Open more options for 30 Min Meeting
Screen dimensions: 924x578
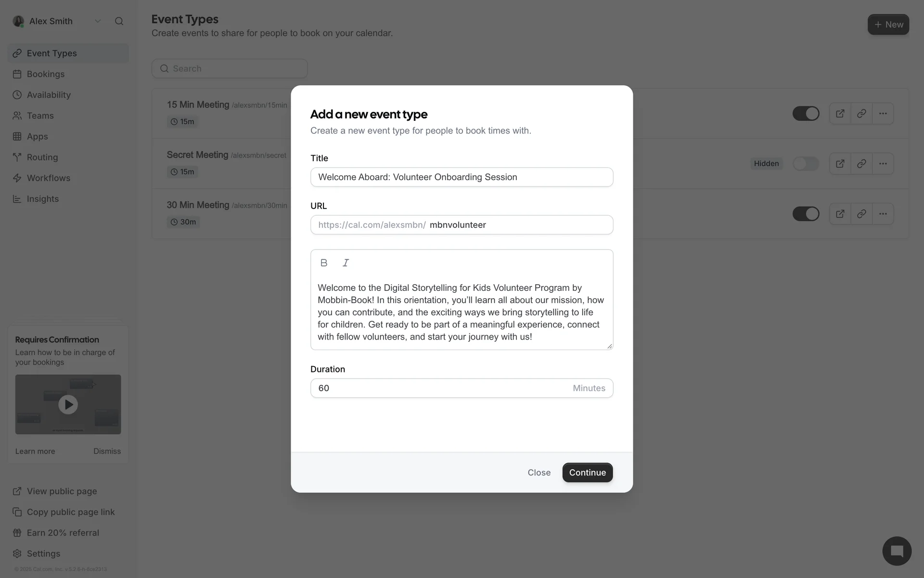[883, 214]
